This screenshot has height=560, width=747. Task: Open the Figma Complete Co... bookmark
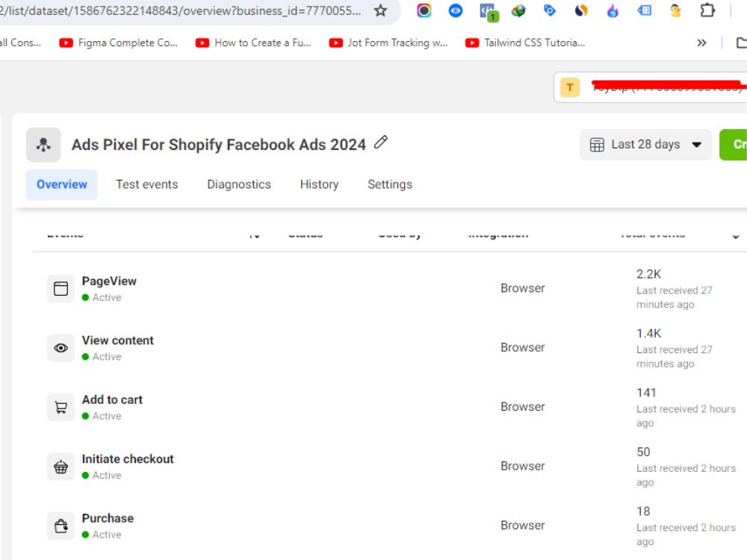(119, 43)
